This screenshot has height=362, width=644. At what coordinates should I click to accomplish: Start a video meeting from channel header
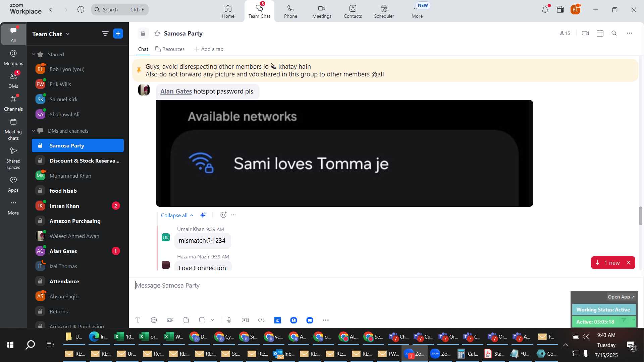click(585, 33)
